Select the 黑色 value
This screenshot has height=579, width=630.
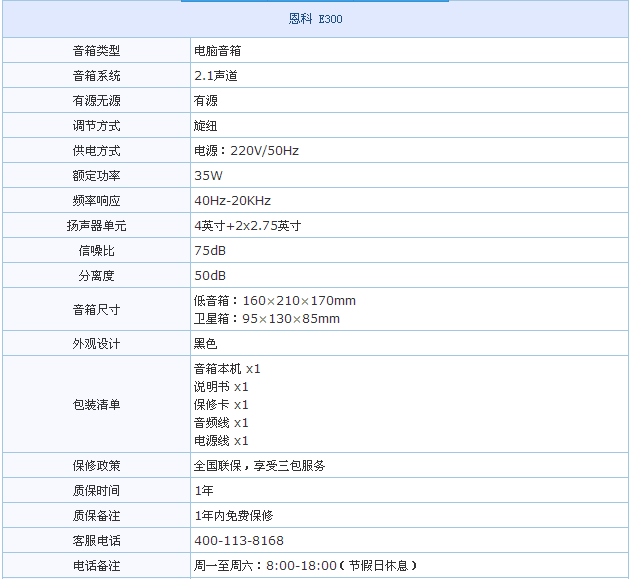[x=206, y=344]
